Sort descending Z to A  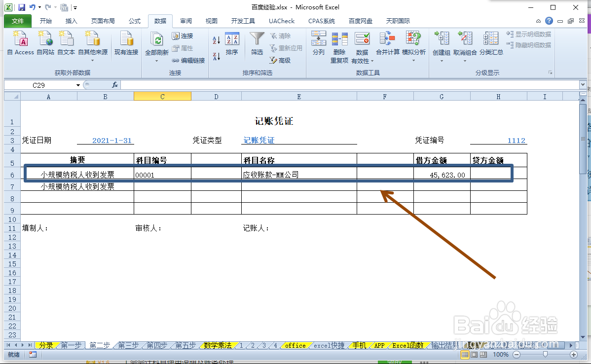(x=217, y=57)
